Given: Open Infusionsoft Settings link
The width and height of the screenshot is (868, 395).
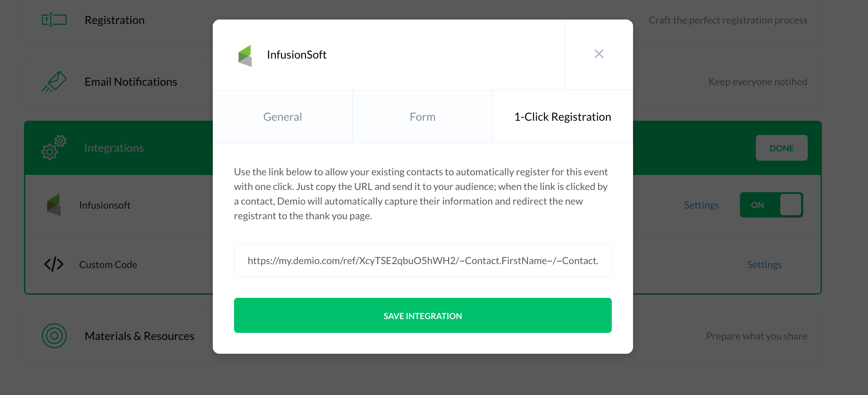Looking at the screenshot, I should [x=701, y=205].
